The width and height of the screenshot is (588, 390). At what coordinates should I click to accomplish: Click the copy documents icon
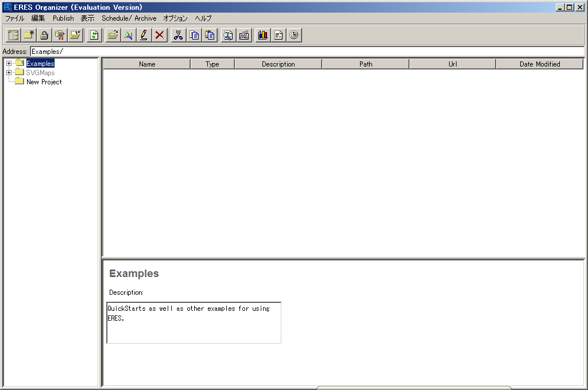pyautogui.click(x=194, y=35)
